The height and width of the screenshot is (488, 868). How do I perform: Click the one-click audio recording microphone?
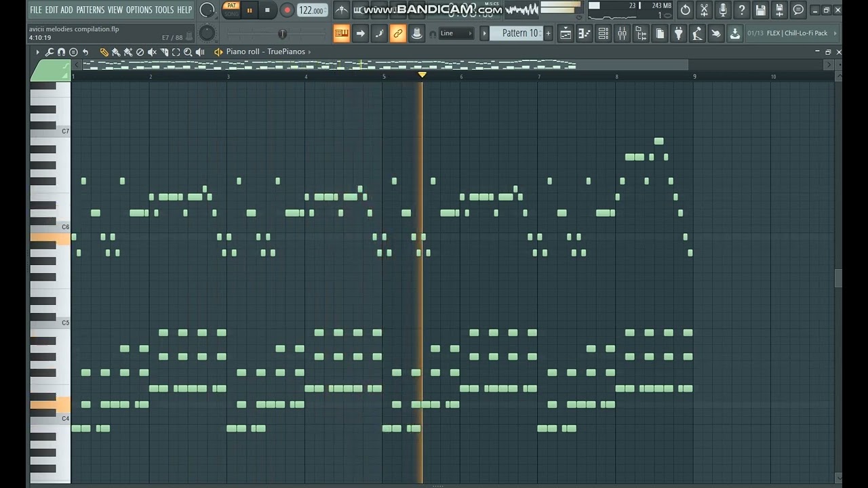coord(723,9)
